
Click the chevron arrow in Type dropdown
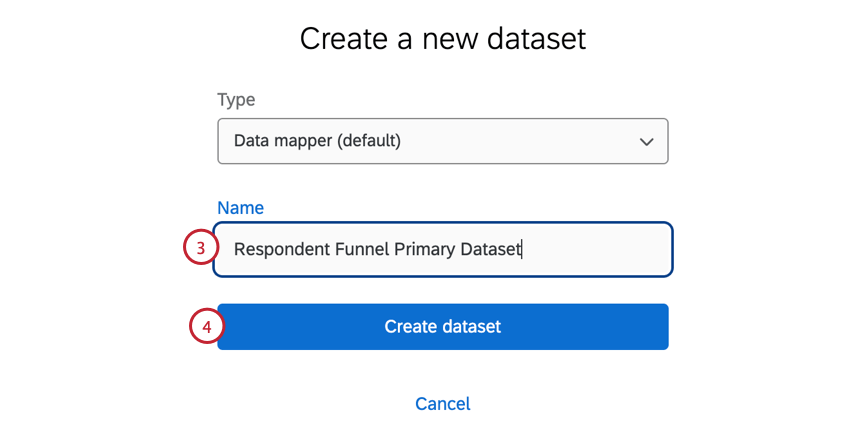(646, 142)
